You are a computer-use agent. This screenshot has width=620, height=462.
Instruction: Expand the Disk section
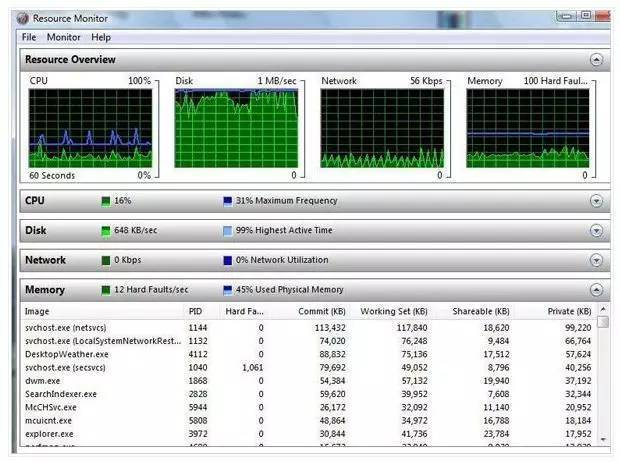596,231
